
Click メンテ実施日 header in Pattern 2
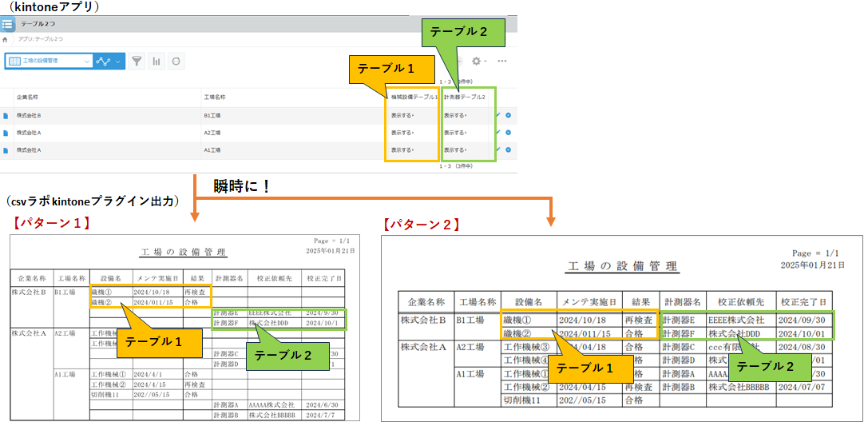click(589, 302)
